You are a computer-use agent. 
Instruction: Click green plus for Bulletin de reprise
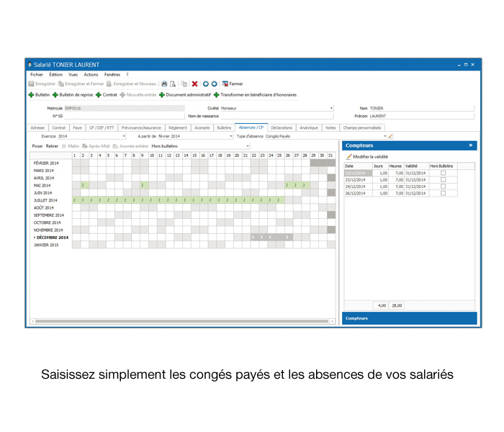(55, 95)
